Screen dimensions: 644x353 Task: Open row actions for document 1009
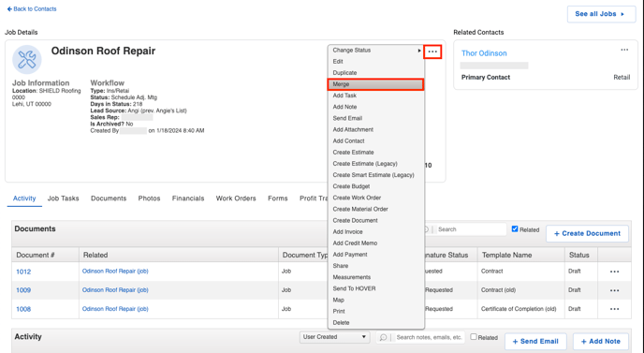614,290
